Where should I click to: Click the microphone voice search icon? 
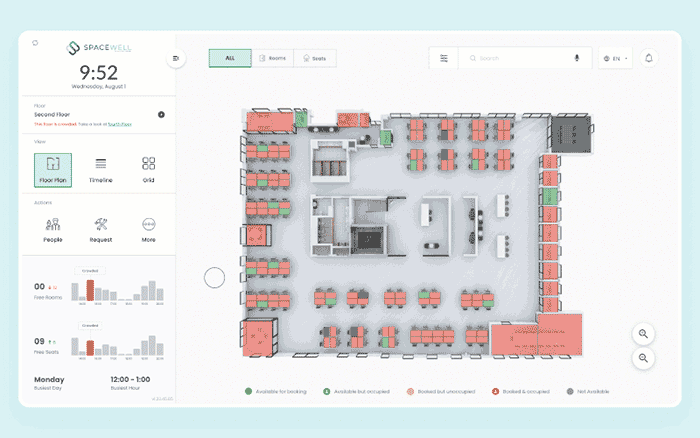[x=576, y=59]
